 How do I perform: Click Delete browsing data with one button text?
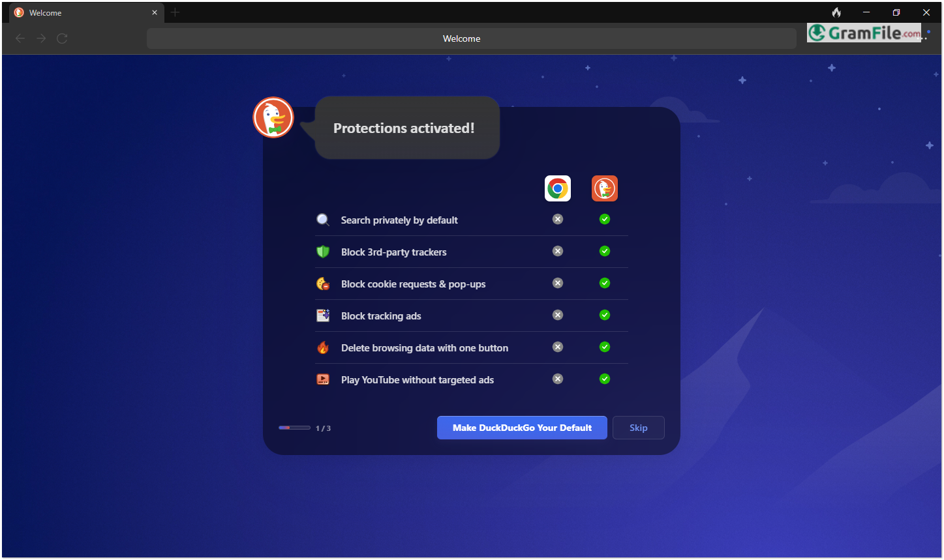coord(425,348)
